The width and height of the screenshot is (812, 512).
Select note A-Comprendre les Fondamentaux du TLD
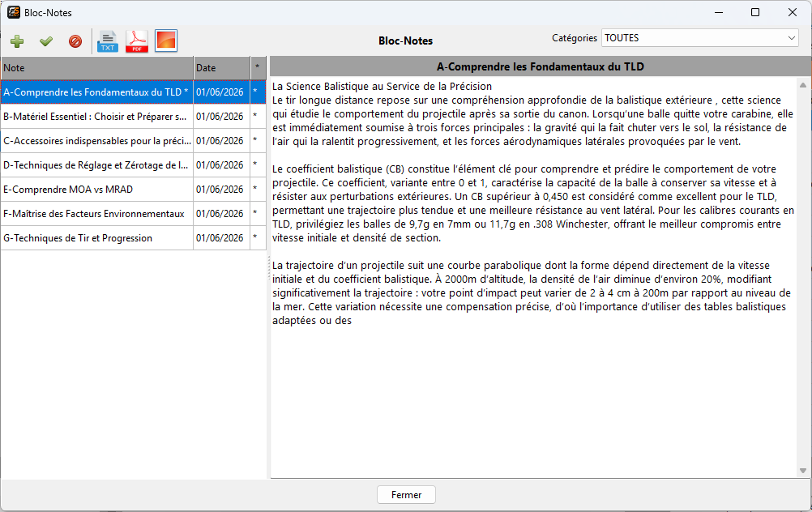point(96,92)
